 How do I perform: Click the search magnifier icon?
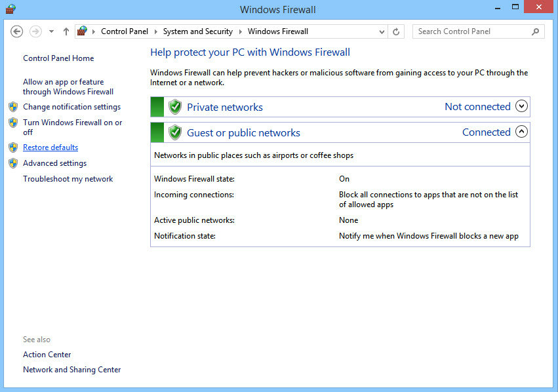click(x=535, y=31)
